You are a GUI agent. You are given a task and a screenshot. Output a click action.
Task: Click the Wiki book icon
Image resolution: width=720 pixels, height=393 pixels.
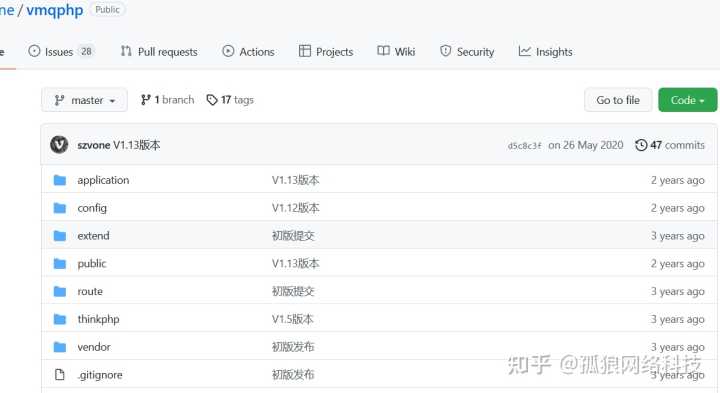click(x=383, y=51)
